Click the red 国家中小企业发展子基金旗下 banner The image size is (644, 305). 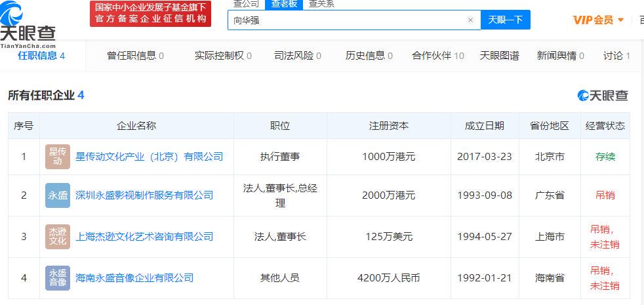point(150,13)
